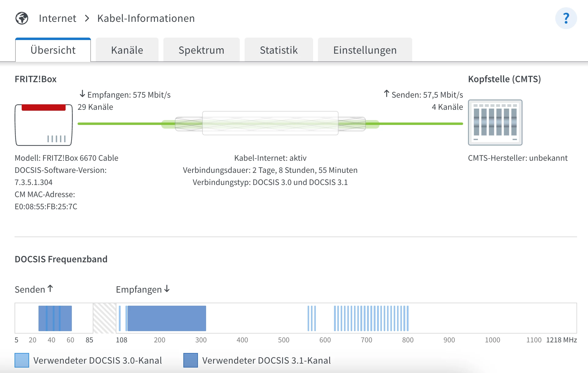The width and height of the screenshot is (588, 373).
Task: Click Modell: FRITZ!Box 6670 Cable text
Action: [66, 158]
